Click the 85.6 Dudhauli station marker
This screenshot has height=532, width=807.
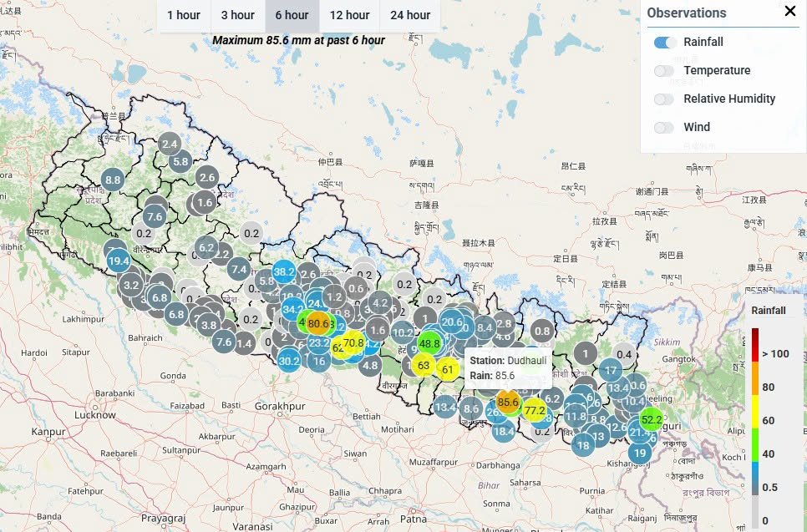[508, 402]
